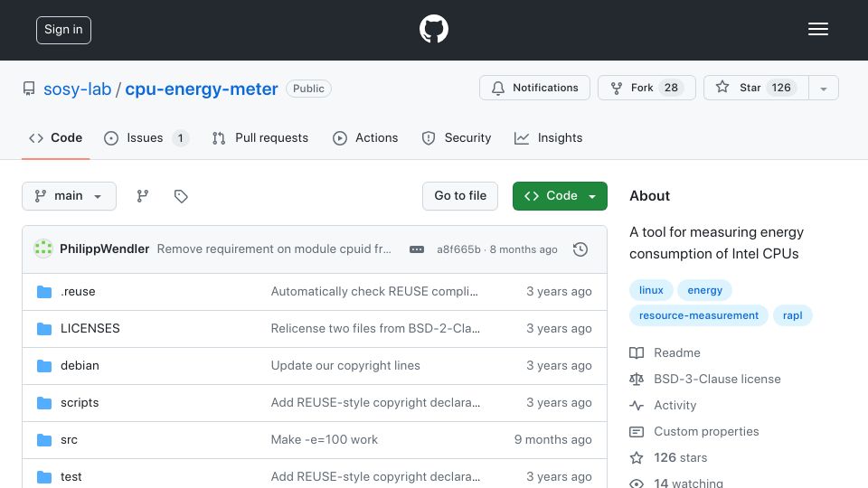Open the hamburger navigation menu
Viewport: 868px width, 488px height.
tap(817, 29)
